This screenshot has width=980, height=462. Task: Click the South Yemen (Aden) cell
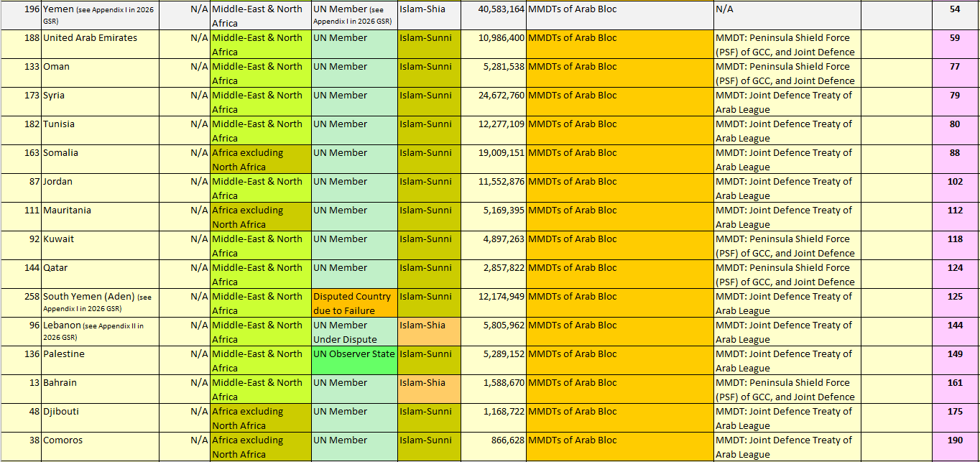coord(101,303)
